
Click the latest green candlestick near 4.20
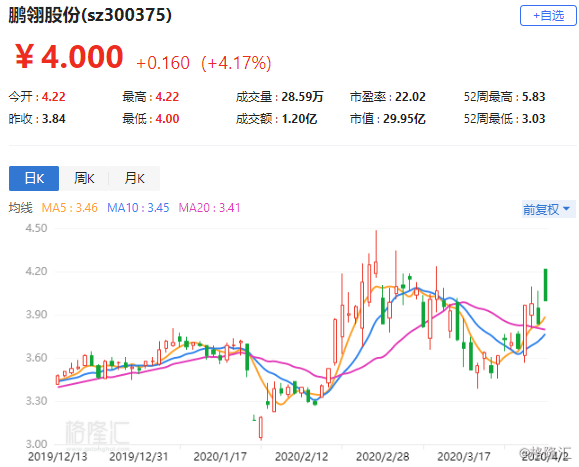[545, 285]
